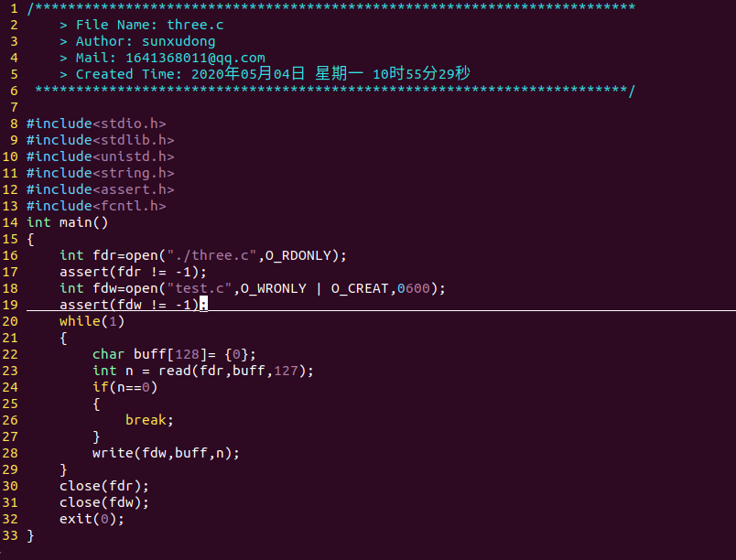Click the write(fdw,buff,n) line
This screenshot has width=736, height=560.
pos(166,453)
